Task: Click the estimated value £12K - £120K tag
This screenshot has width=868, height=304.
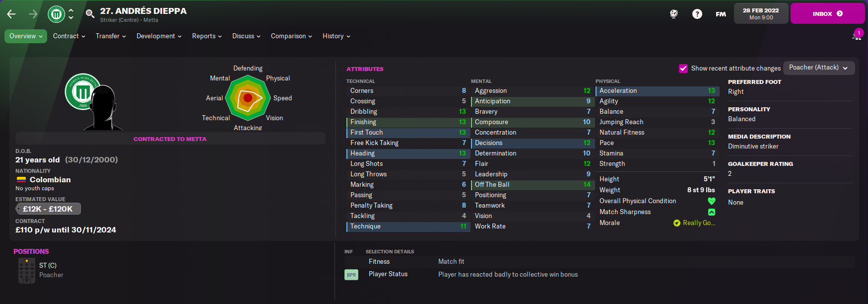Action: click(x=48, y=209)
